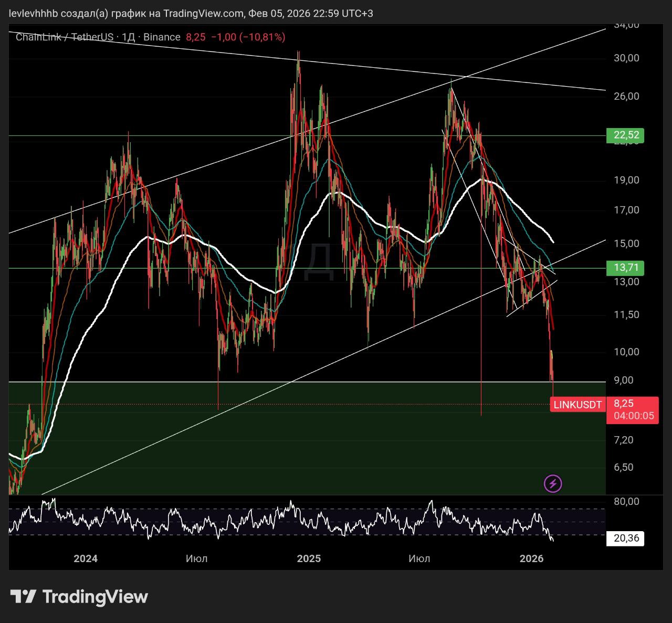Select the green 13,71 price level label
The height and width of the screenshot is (623, 672).
(x=625, y=268)
